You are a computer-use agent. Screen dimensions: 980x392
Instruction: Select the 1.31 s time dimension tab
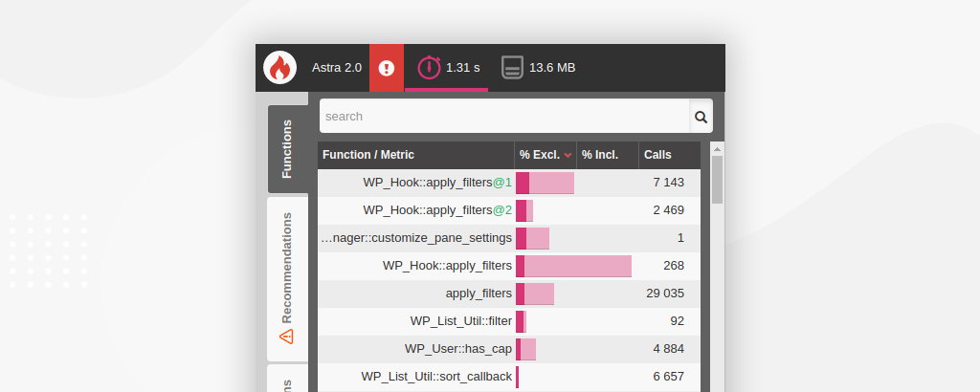coord(446,68)
